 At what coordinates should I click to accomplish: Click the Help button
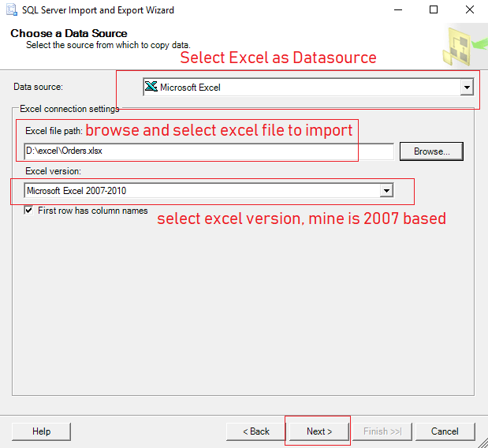pos(42,431)
